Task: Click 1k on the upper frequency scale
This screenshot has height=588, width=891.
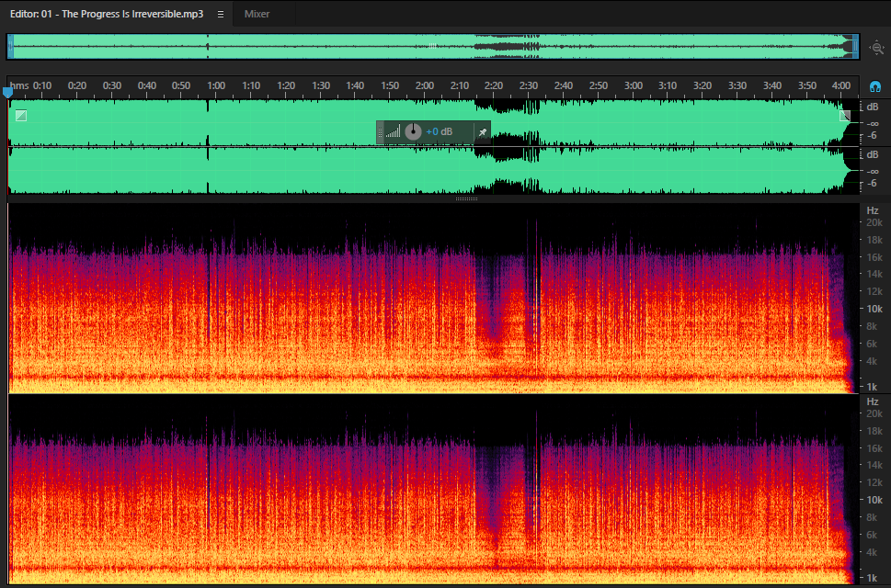Action: [872, 387]
